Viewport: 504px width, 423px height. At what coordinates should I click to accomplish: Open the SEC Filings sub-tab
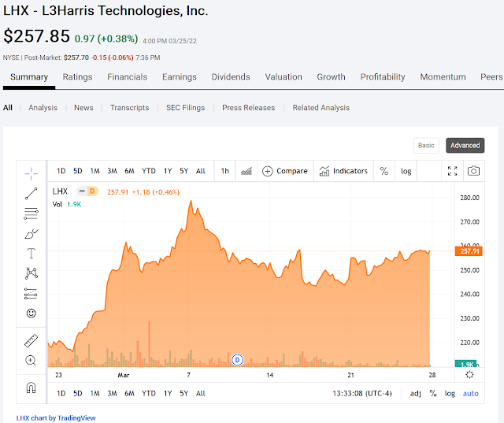click(x=185, y=108)
